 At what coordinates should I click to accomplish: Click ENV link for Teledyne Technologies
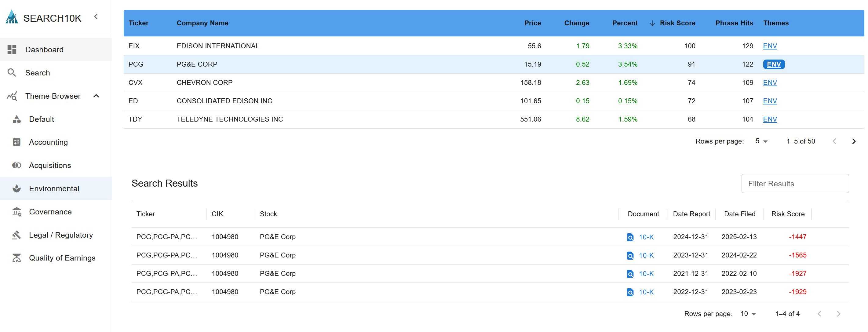point(770,119)
